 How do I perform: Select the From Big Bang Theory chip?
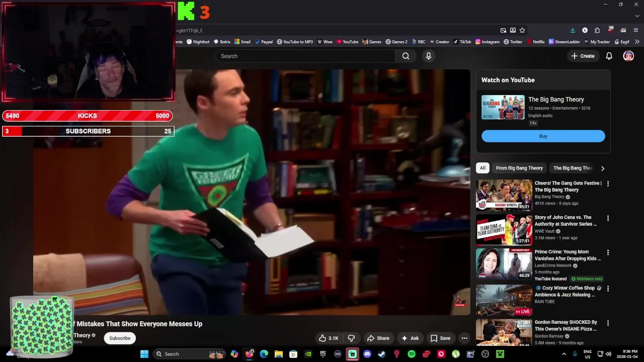click(519, 168)
